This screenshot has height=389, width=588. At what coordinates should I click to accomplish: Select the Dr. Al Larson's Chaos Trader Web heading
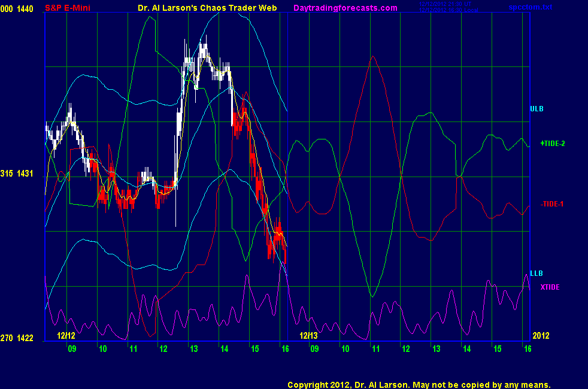(207, 8)
